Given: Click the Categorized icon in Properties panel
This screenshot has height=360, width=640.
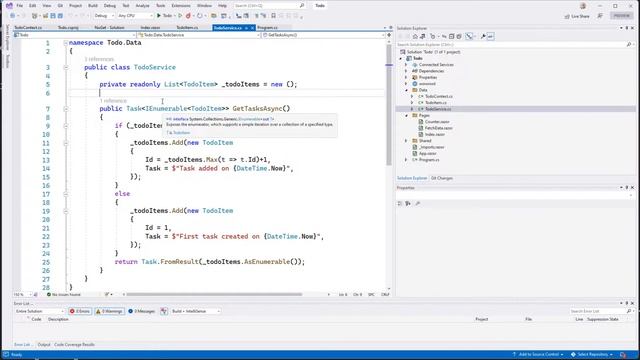Looking at the screenshot, I should (400, 203).
